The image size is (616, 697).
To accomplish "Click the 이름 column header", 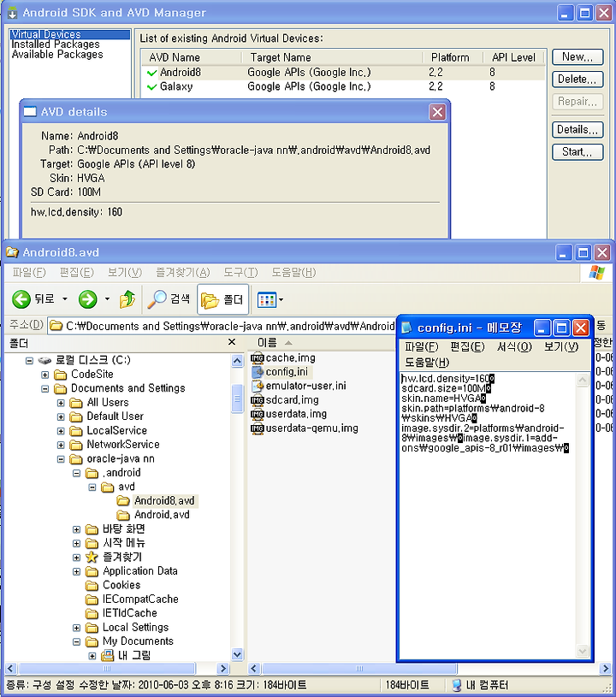I will click(x=320, y=343).
